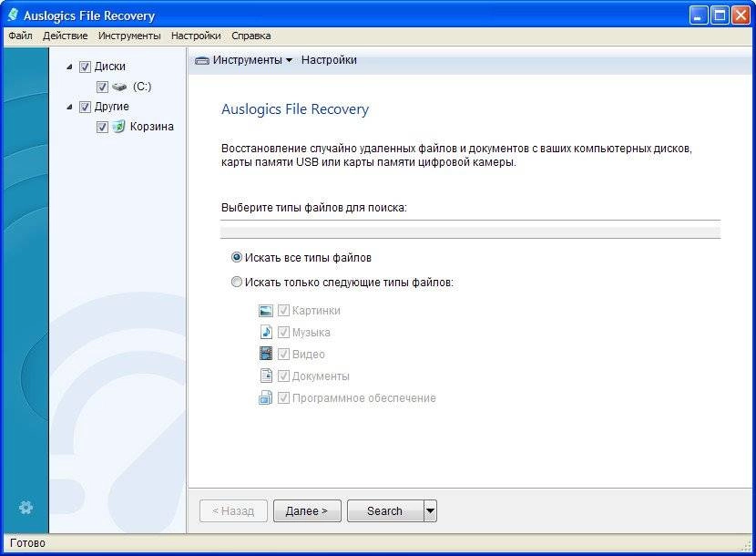Select the Диски tree label
Viewport: 756px width, 556px height.
110,67
